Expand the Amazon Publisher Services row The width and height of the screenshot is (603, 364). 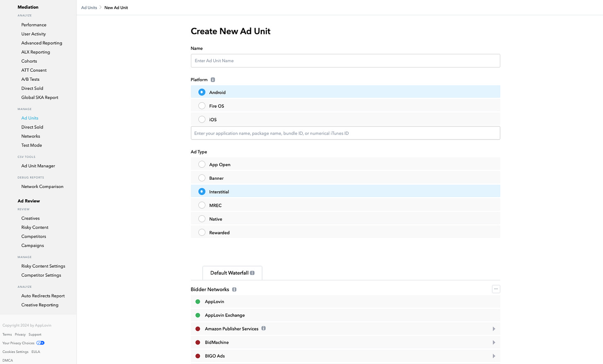tap(493, 328)
